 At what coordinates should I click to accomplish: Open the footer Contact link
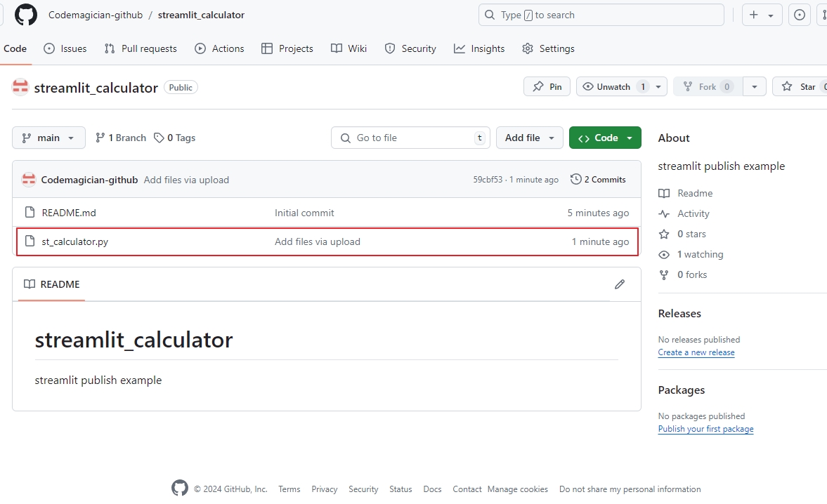467,489
